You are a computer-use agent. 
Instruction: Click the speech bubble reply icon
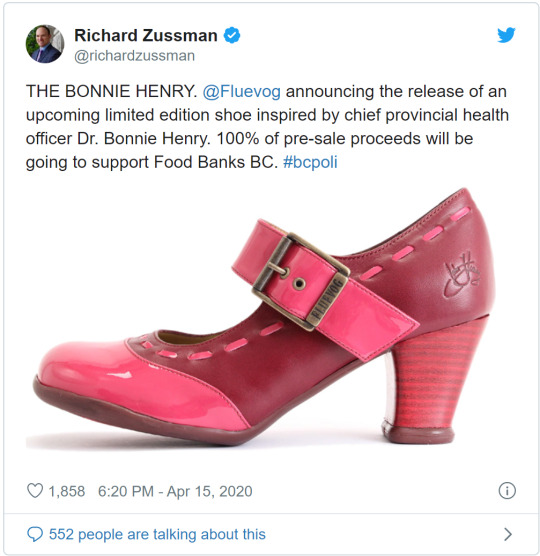tap(35, 534)
